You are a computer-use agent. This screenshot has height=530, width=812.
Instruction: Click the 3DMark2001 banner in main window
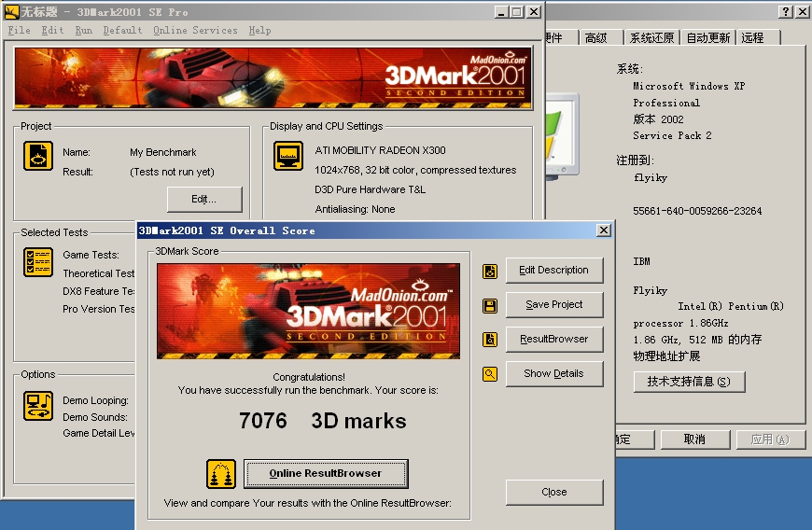(x=273, y=77)
